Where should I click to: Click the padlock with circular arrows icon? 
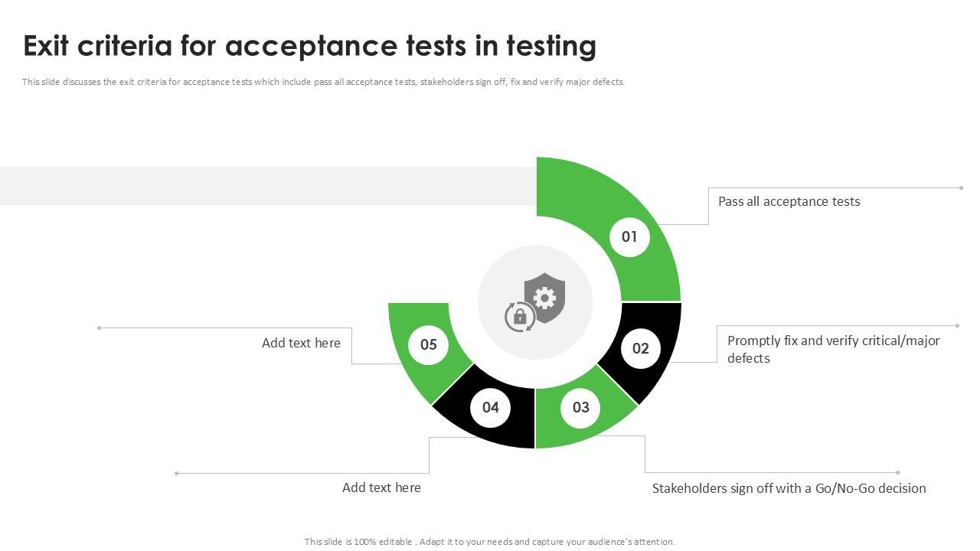pos(519,317)
